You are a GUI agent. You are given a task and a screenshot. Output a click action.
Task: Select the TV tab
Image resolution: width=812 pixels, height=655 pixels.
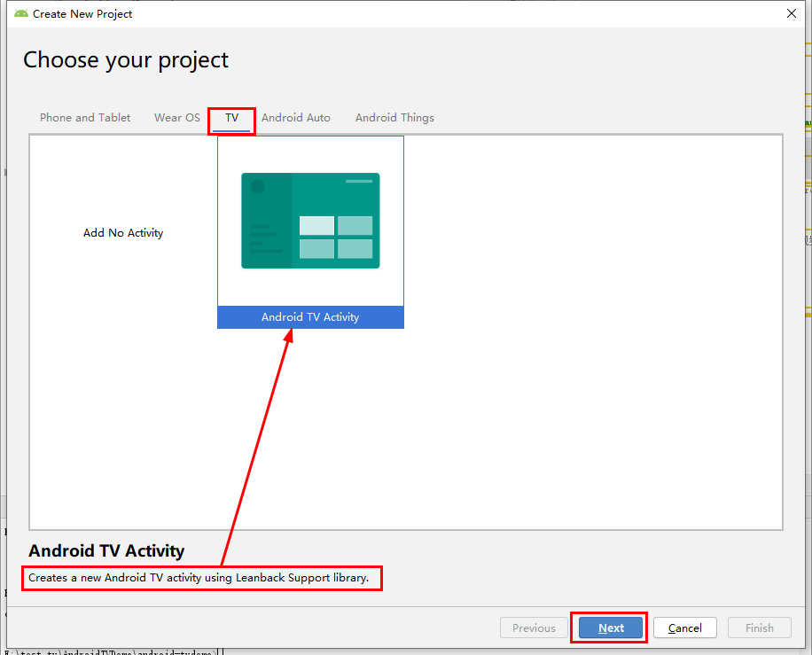coord(231,118)
